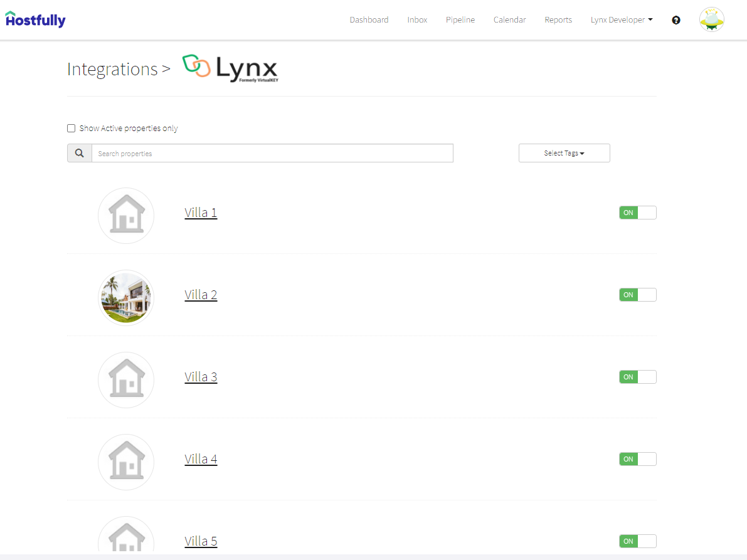The image size is (747, 560).
Task: Click the Lynx integration logo
Action: pyautogui.click(x=230, y=68)
